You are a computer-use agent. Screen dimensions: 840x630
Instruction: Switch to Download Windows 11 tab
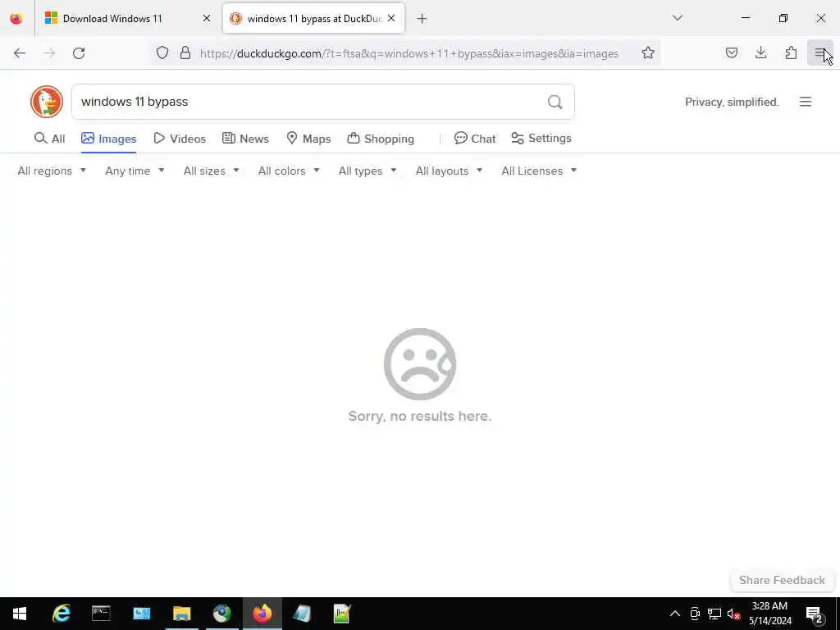point(127,19)
